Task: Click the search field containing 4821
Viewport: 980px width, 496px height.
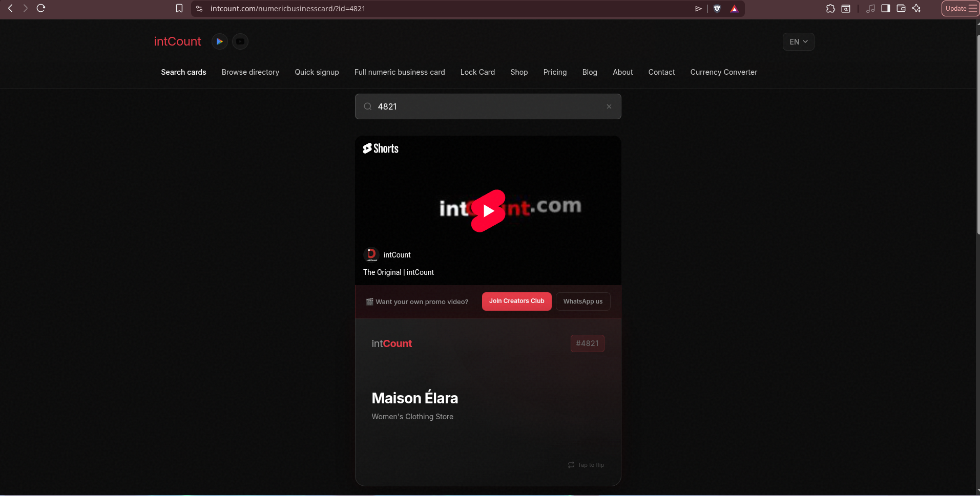Action: coord(488,106)
